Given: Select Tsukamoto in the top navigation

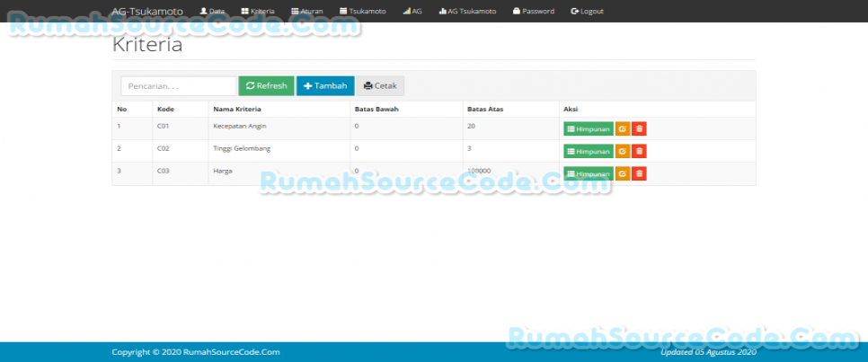Looking at the screenshot, I should [363, 11].
